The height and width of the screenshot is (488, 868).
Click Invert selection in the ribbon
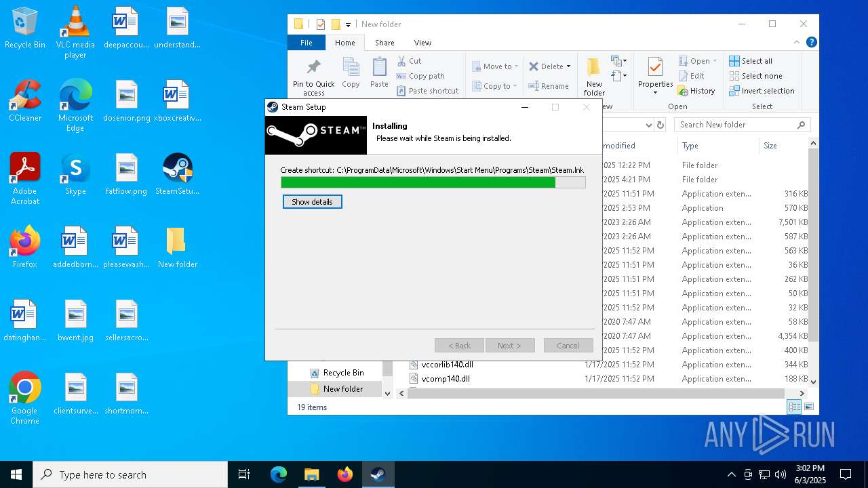pos(762,91)
